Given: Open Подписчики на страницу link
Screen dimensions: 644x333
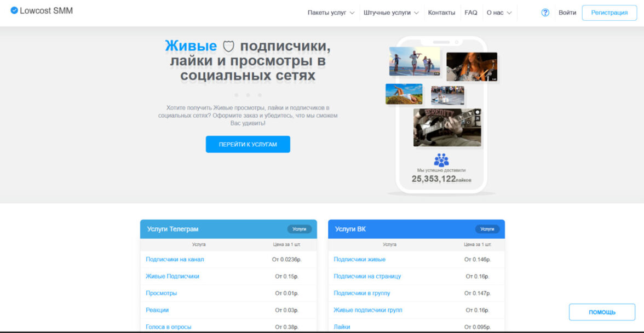Looking at the screenshot, I should [x=367, y=277].
